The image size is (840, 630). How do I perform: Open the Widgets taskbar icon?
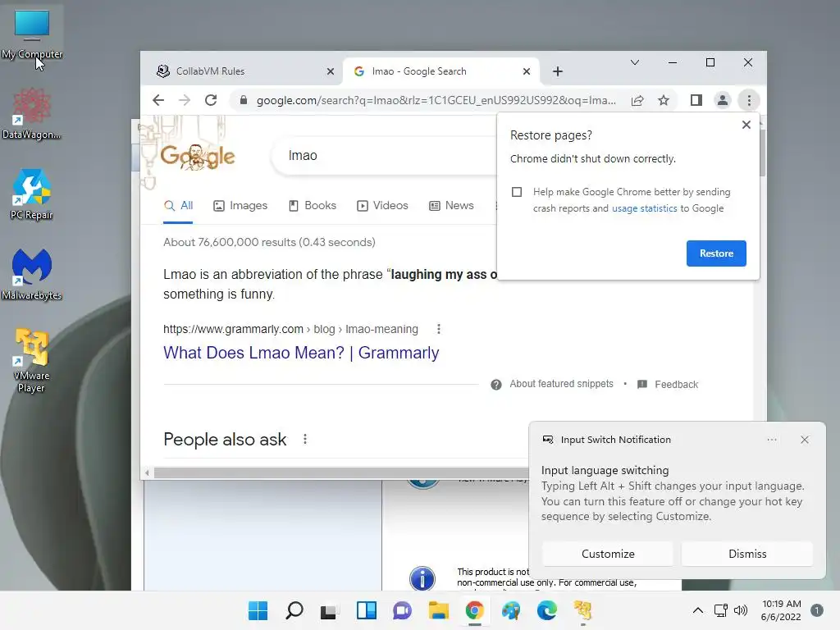(367, 610)
